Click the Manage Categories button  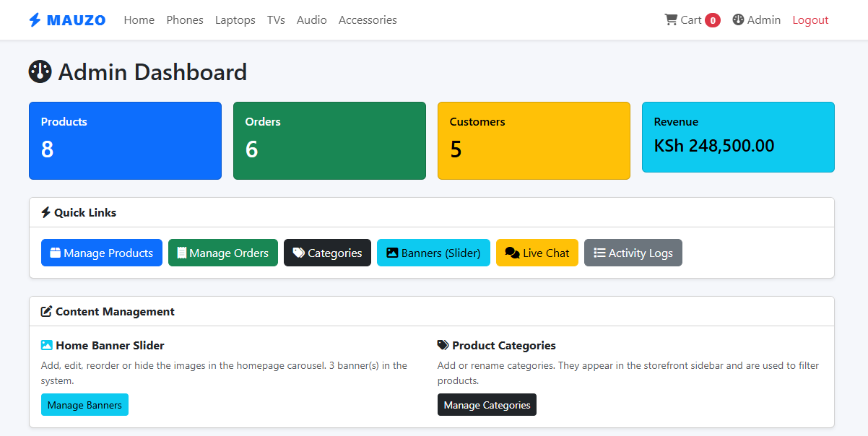487,405
